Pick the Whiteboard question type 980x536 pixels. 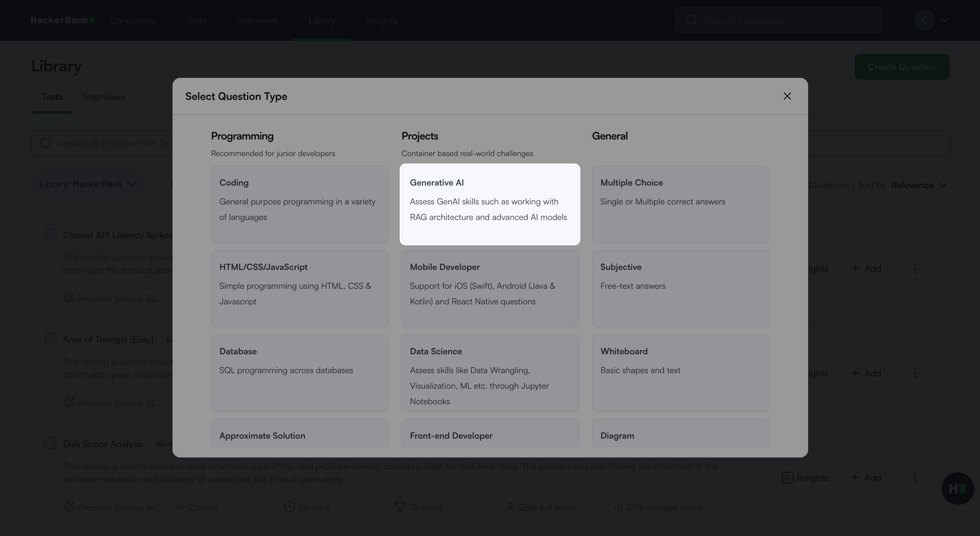(681, 373)
